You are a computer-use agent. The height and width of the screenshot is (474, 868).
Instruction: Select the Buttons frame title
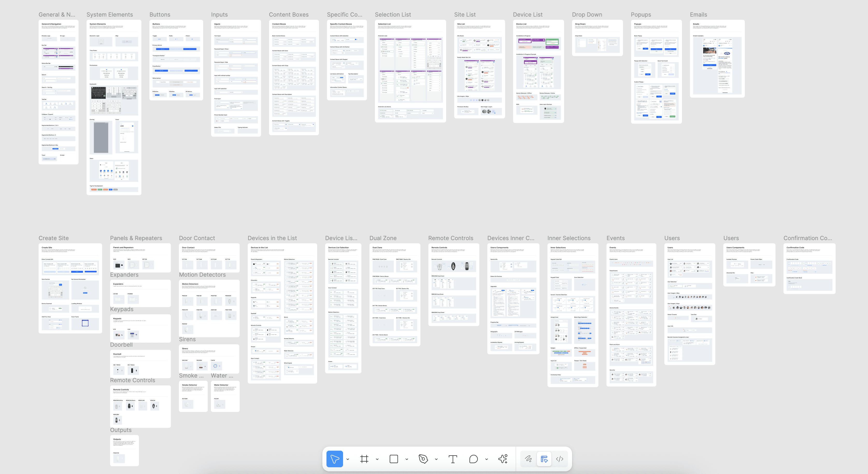tap(160, 15)
